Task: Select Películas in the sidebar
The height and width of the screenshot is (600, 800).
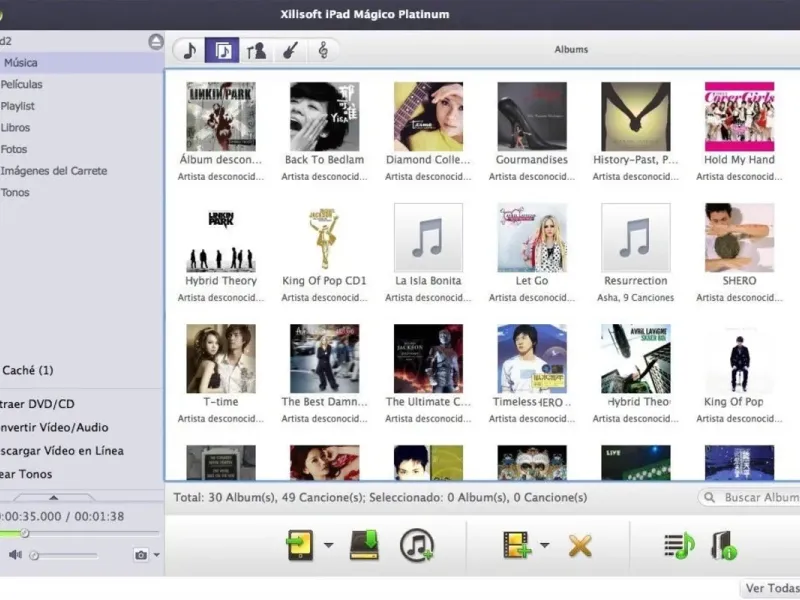Action: pos(22,84)
